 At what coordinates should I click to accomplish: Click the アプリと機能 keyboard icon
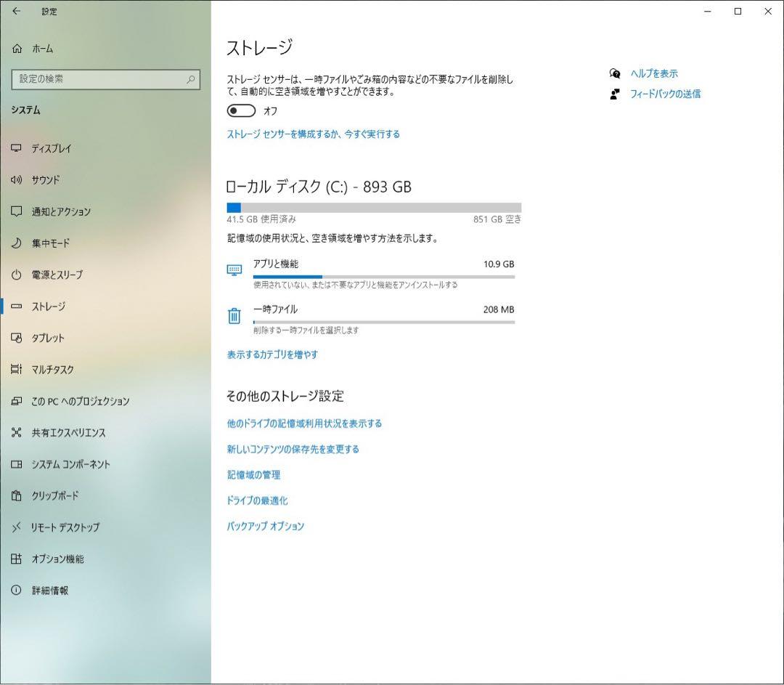click(234, 270)
